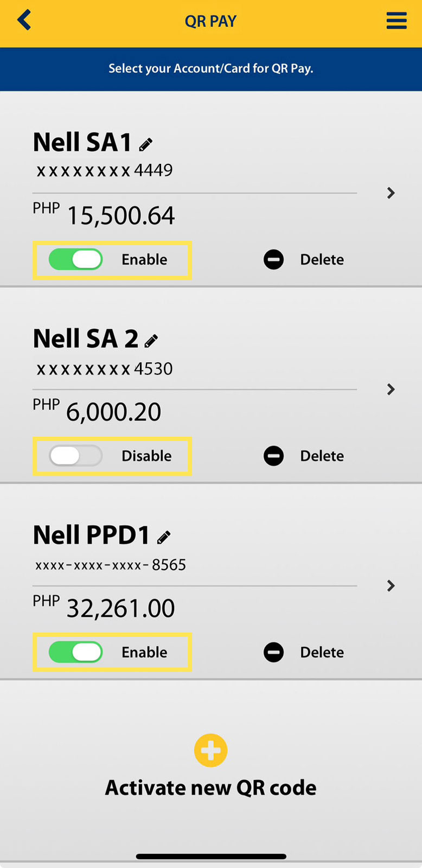Tap the back arrow icon
422x868 pixels.
click(x=24, y=21)
